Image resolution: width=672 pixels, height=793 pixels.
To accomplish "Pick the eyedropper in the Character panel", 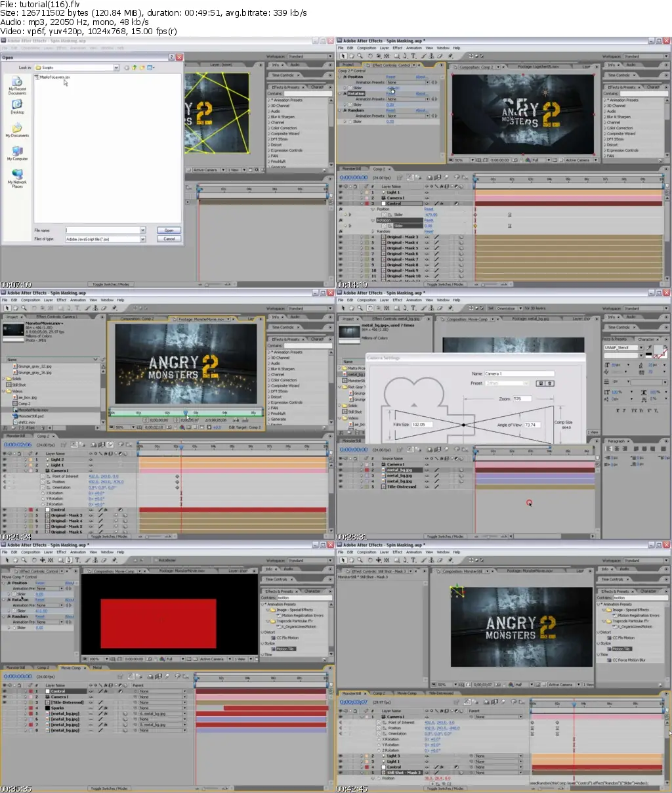I will coord(648,347).
